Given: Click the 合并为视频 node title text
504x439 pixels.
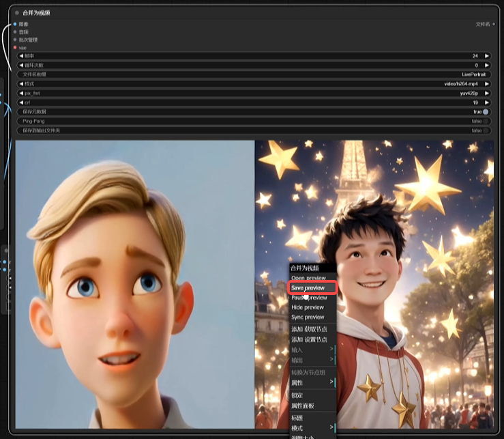Looking at the screenshot, I should [36, 13].
